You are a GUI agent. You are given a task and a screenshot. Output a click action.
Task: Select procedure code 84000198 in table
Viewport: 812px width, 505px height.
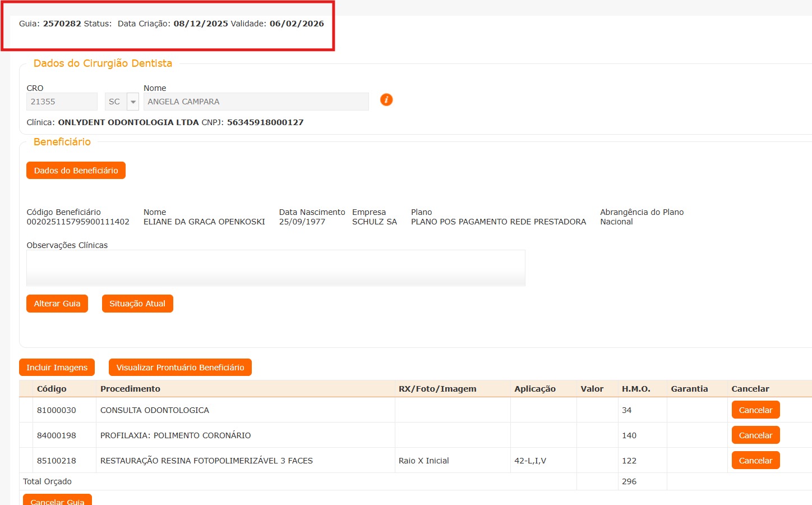point(57,435)
